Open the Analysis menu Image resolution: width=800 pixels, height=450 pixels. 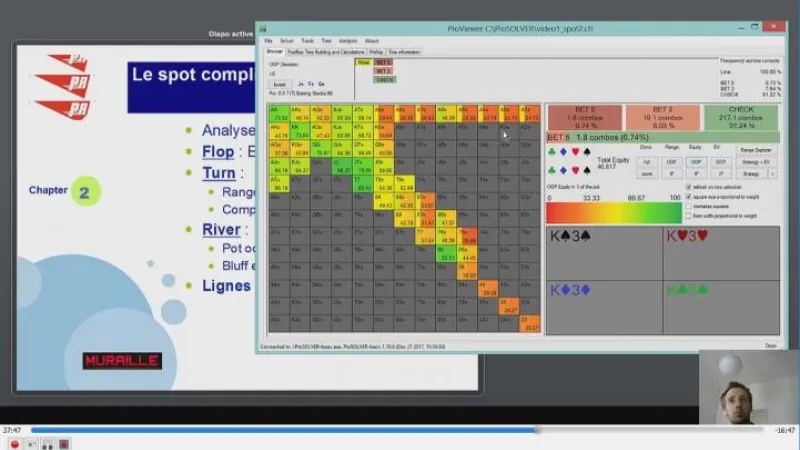(x=347, y=41)
